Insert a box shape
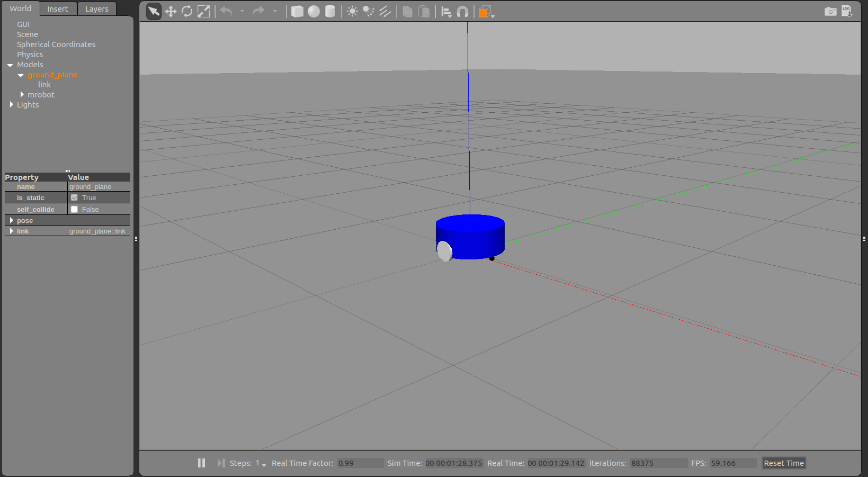Viewport: 868px width, 477px height. [297, 11]
